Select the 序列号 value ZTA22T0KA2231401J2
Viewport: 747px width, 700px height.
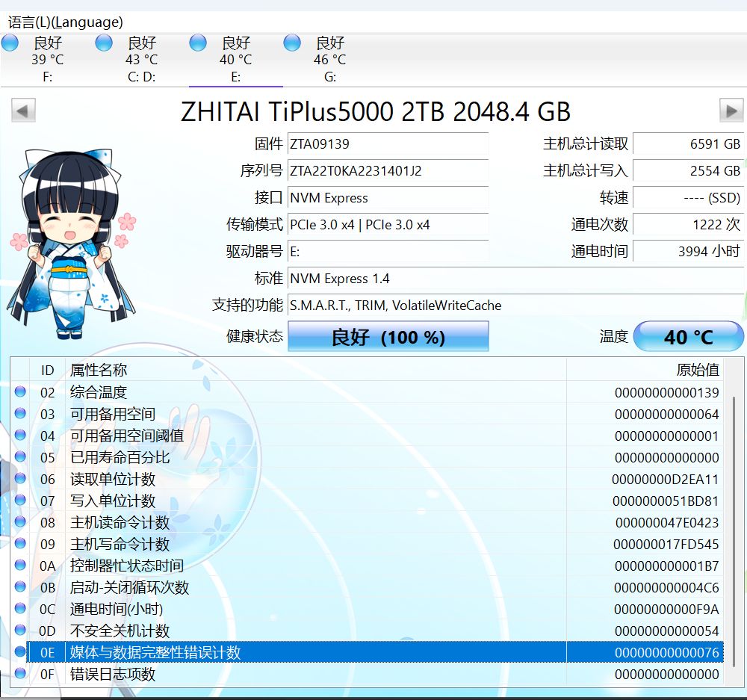(x=388, y=172)
